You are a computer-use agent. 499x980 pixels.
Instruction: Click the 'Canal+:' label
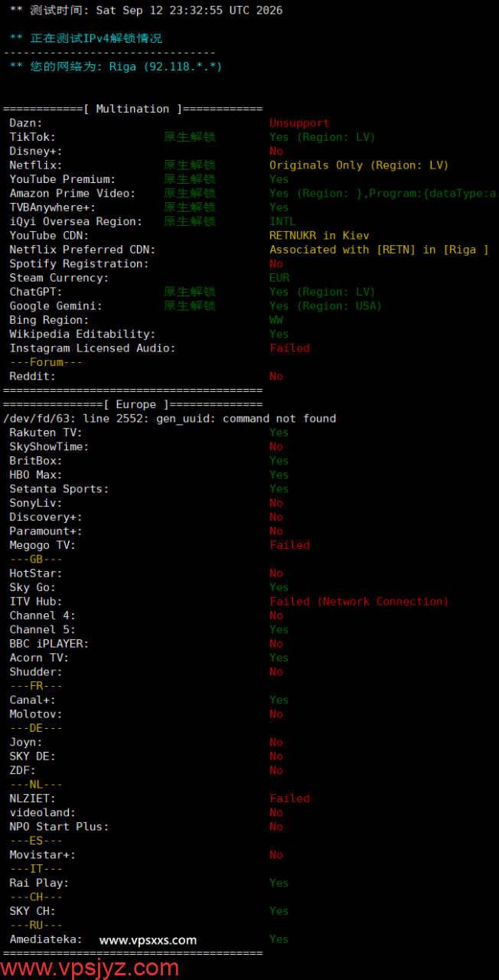[33, 700]
